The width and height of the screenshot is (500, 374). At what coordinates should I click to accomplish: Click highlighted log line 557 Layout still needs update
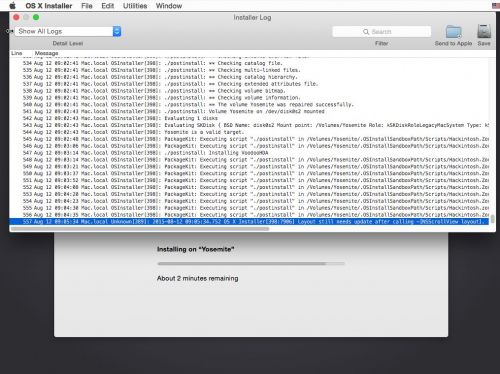tap(249, 222)
